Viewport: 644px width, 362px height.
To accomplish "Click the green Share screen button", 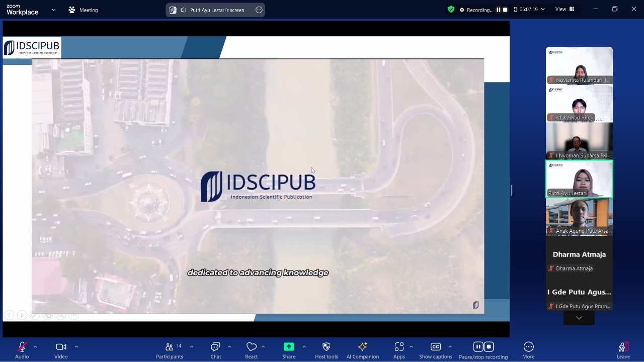I will point(289,350).
